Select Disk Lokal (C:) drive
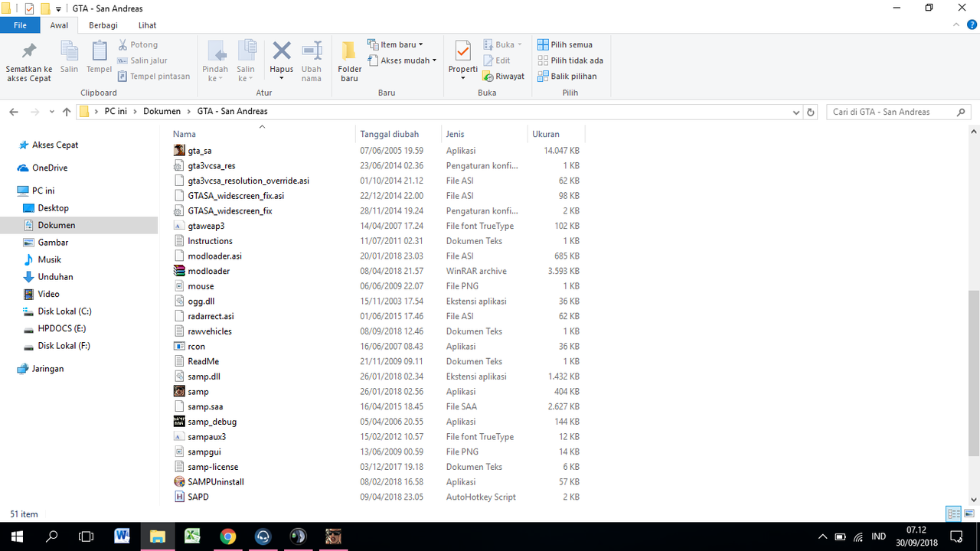The image size is (980, 551). point(64,311)
